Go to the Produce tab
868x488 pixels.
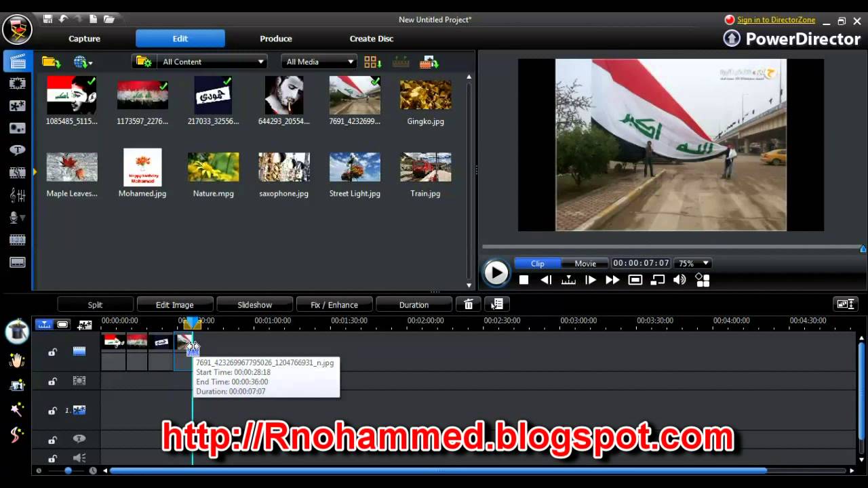pyautogui.click(x=276, y=39)
